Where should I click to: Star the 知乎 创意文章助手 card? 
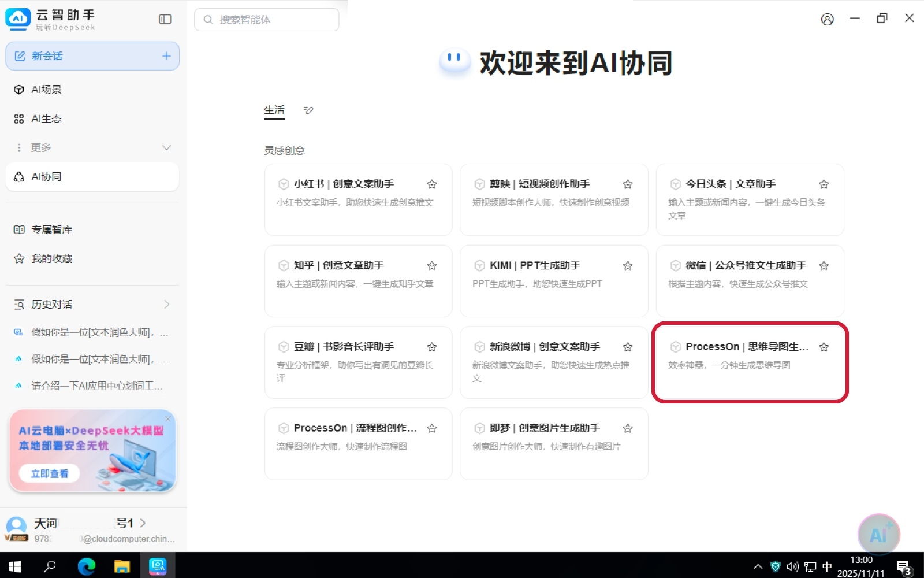[431, 266]
